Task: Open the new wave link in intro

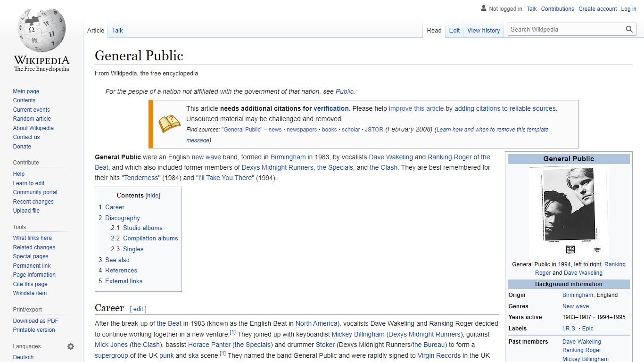Action: click(x=206, y=157)
